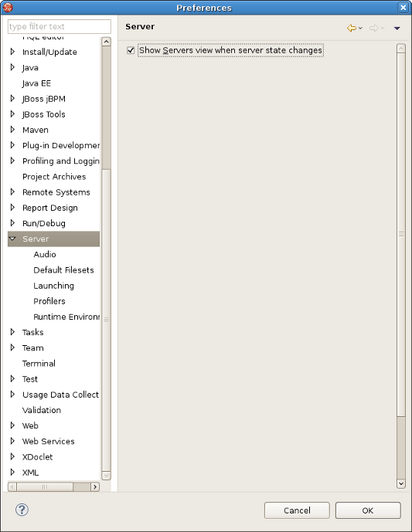Open the forward history dropdown arrow
Screen dimensions: 412x532
click(x=383, y=28)
